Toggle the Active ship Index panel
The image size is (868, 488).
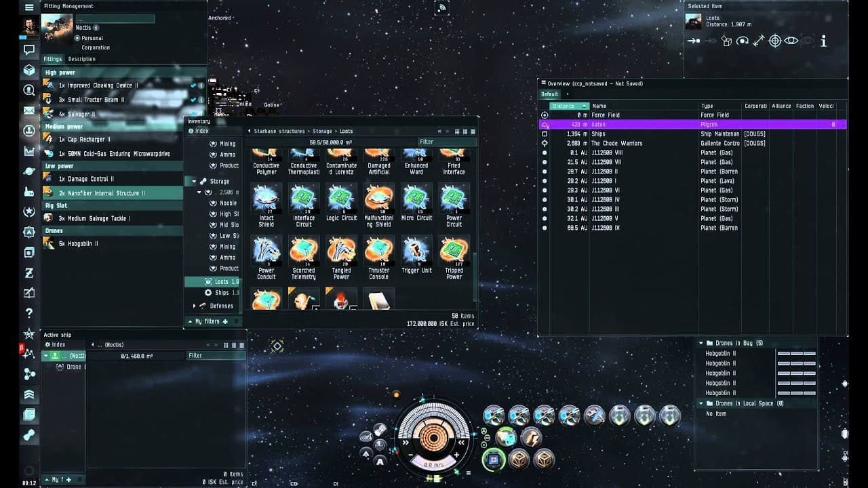coord(55,344)
